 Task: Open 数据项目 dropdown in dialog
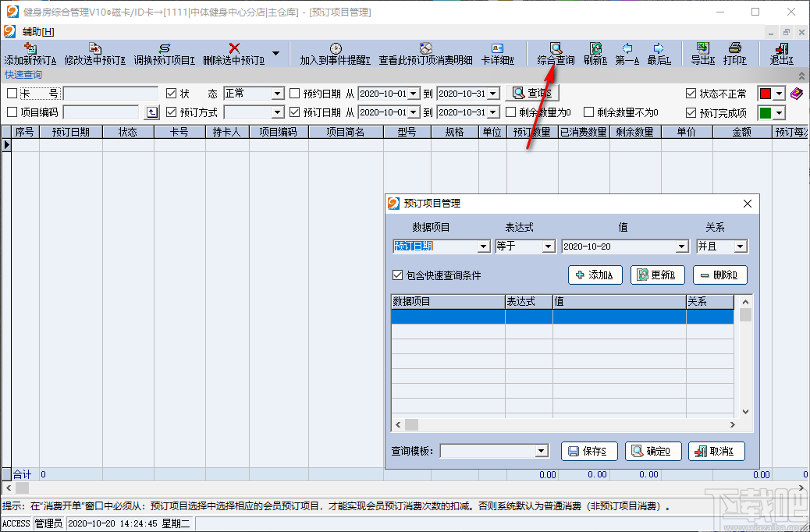(x=484, y=246)
